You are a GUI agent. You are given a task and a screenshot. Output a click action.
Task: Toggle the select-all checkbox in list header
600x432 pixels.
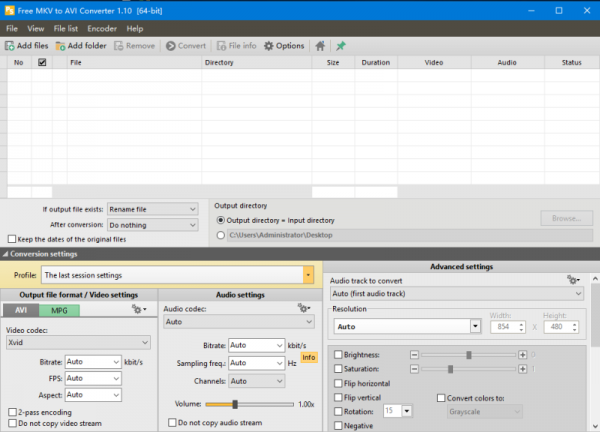pyautogui.click(x=42, y=62)
